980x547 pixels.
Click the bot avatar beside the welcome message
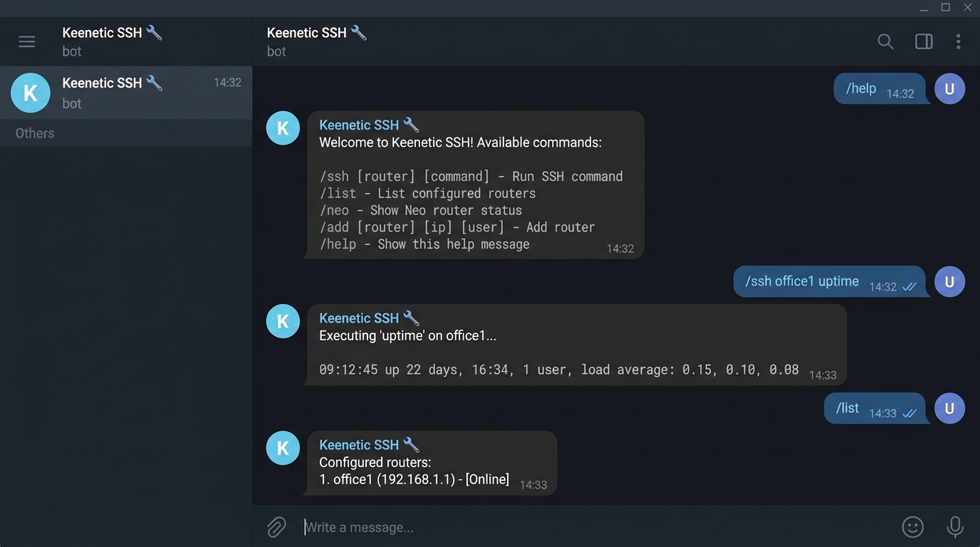[283, 128]
